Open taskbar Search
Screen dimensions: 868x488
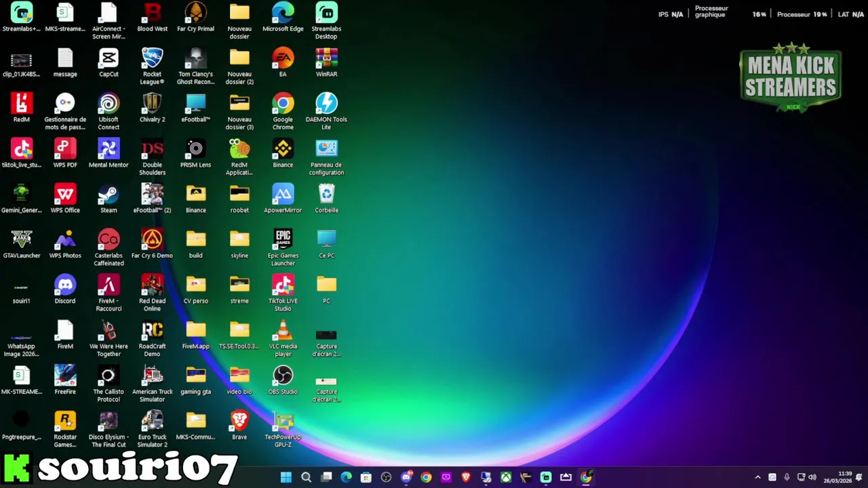point(307,477)
